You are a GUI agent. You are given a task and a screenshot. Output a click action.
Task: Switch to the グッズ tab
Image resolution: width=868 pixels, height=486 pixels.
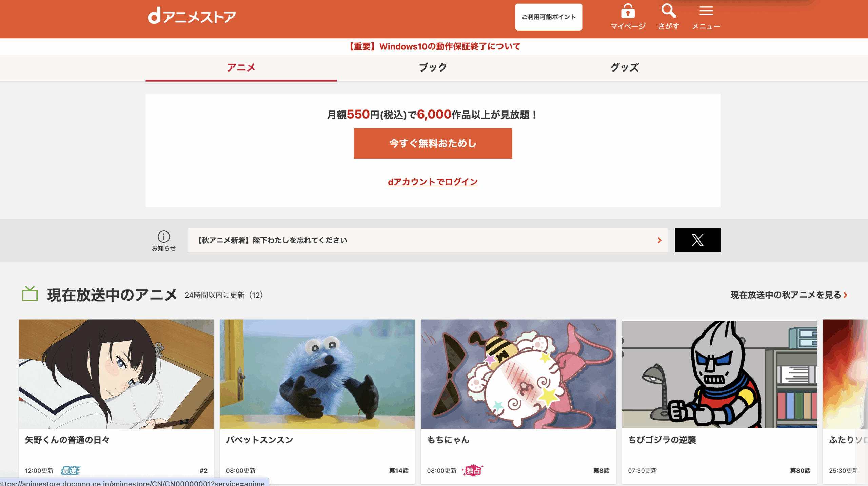[x=625, y=67]
